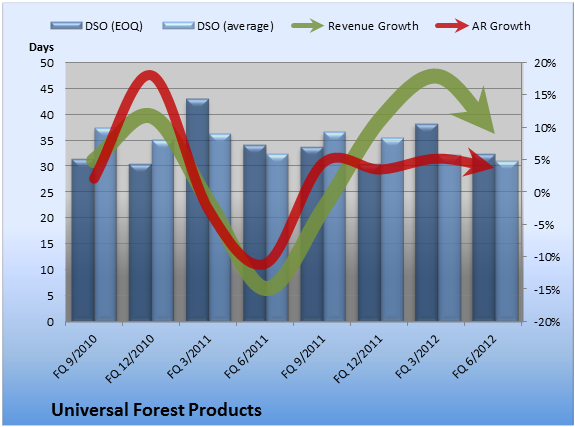This screenshot has width=575, height=427.
Task: Click the DSO (EOQ) legend swatch
Action: click(x=66, y=25)
